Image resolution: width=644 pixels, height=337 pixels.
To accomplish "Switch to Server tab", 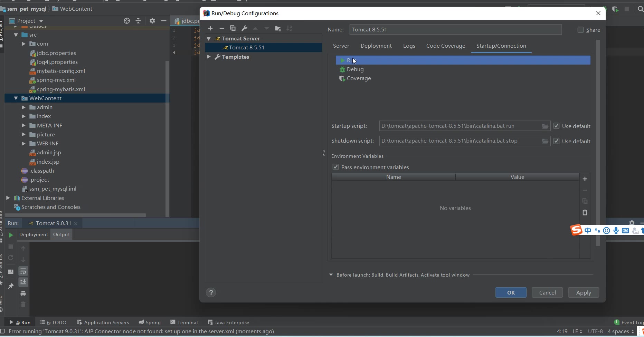I will pyautogui.click(x=341, y=46).
